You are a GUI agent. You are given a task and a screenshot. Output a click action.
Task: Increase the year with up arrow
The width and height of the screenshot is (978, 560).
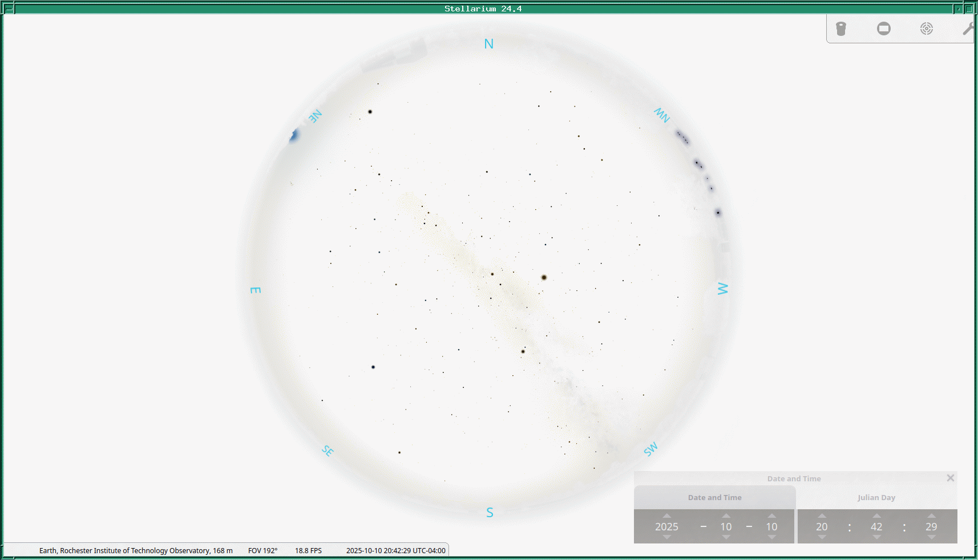tap(666, 516)
